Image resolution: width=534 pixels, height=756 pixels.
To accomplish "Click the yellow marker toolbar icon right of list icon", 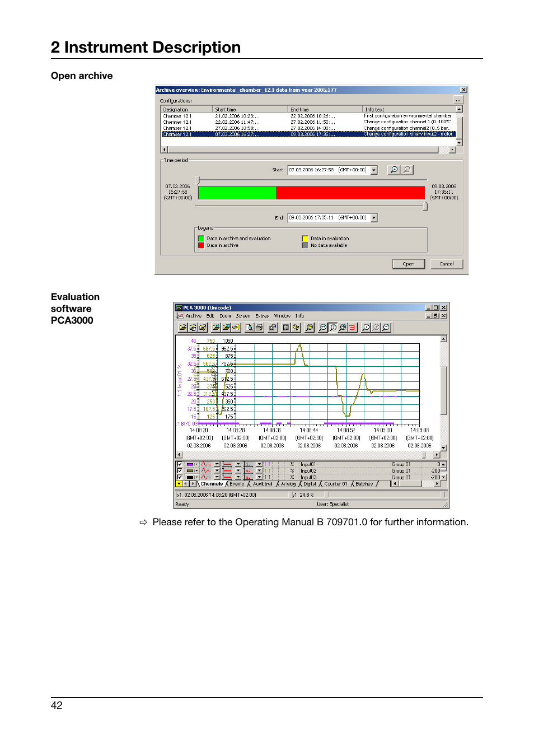I will point(296,328).
